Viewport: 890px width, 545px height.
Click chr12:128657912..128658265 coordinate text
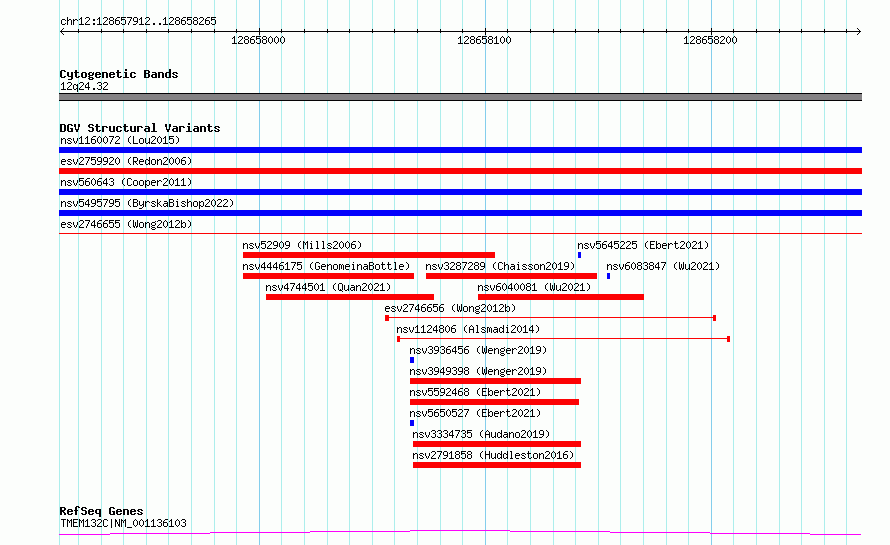(x=138, y=22)
